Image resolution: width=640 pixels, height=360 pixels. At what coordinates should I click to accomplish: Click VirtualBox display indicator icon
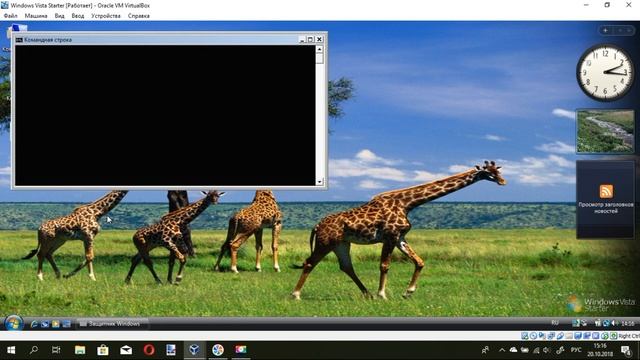(578, 336)
